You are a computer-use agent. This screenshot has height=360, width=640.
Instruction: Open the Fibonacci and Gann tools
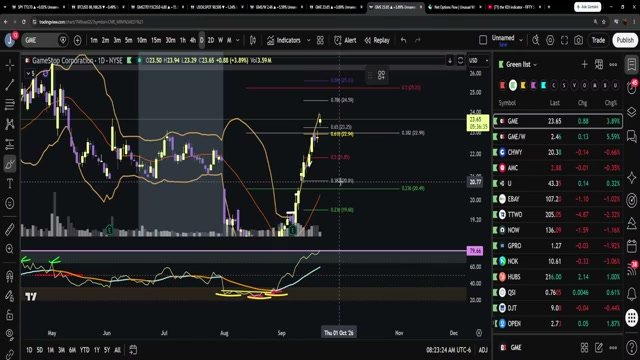[x=10, y=104]
